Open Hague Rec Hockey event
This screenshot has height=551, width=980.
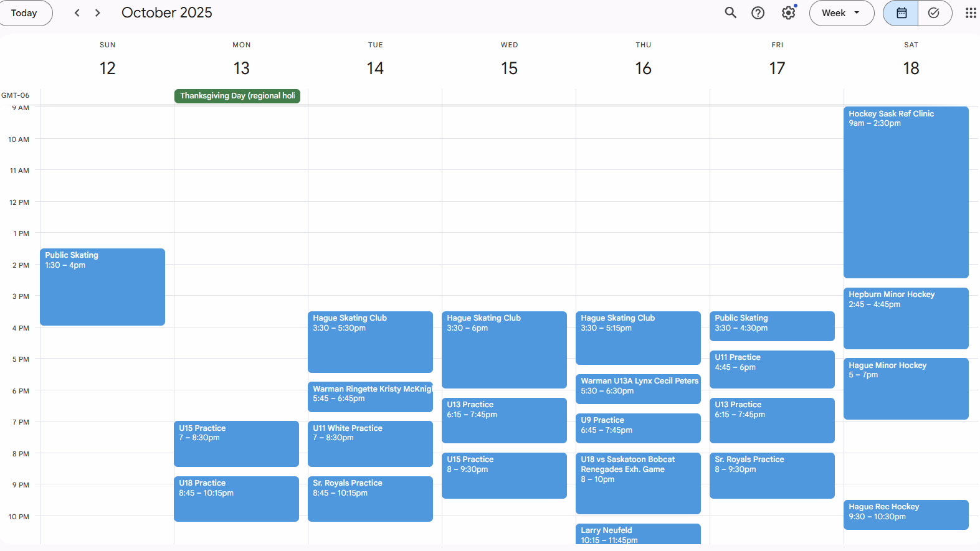(905, 514)
